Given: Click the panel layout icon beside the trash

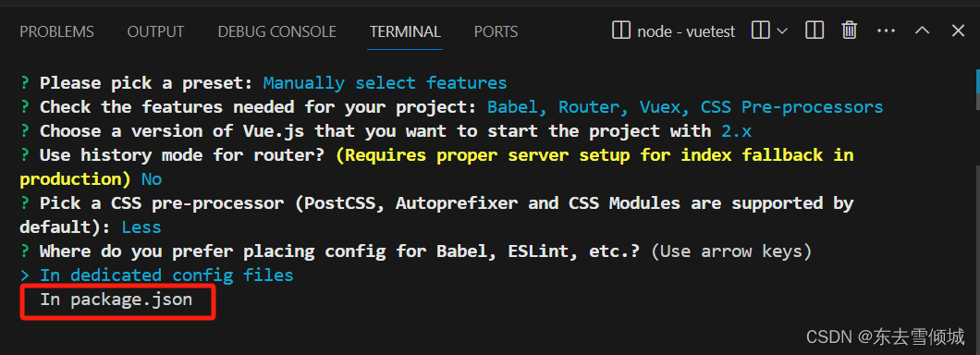Looking at the screenshot, I should click(x=814, y=30).
